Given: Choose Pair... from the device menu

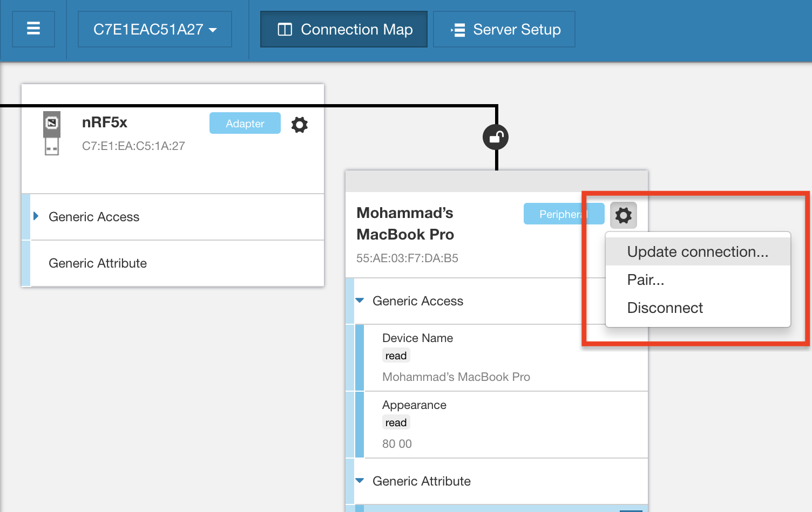Looking at the screenshot, I should pyautogui.click(x=646, y=280).
